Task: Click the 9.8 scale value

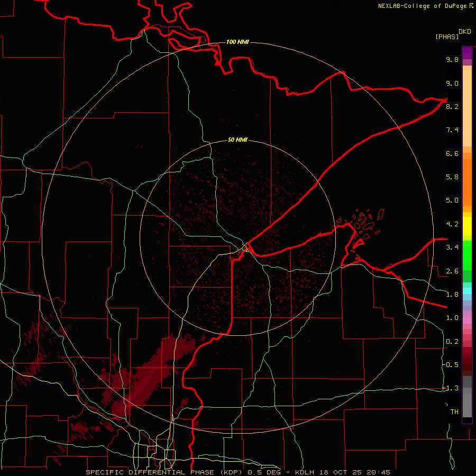Action: tap(452, 59)
